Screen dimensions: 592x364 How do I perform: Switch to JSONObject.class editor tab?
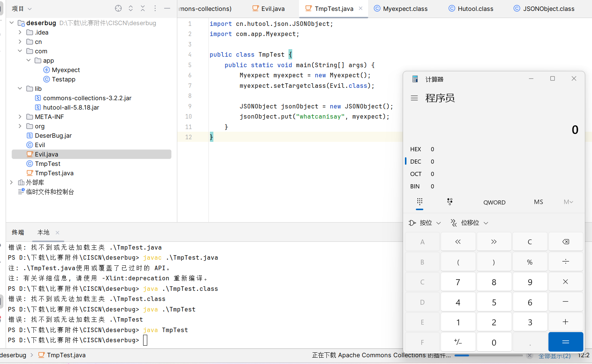544,9
